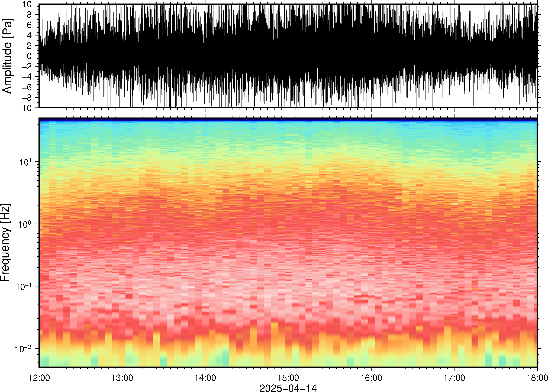Click the 14:00 time axis label
Image resolution: width=548 pixels, height=392 pixels.
[205, 378]
